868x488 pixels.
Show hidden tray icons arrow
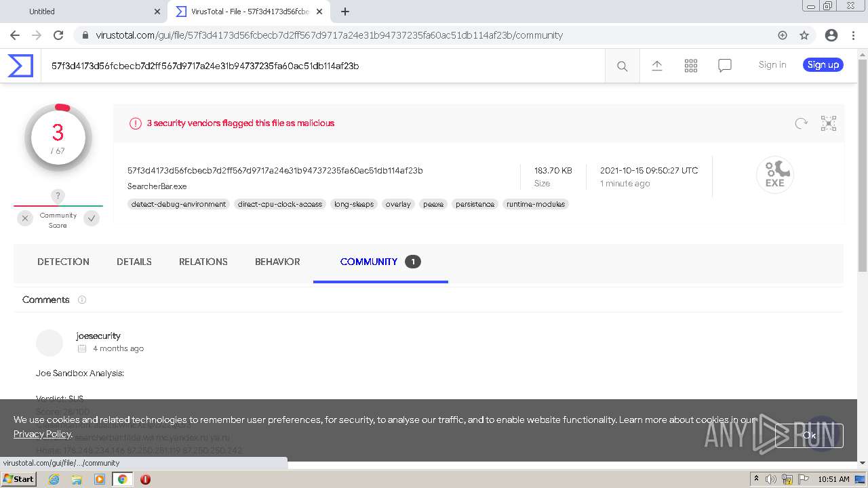[756, 479]
